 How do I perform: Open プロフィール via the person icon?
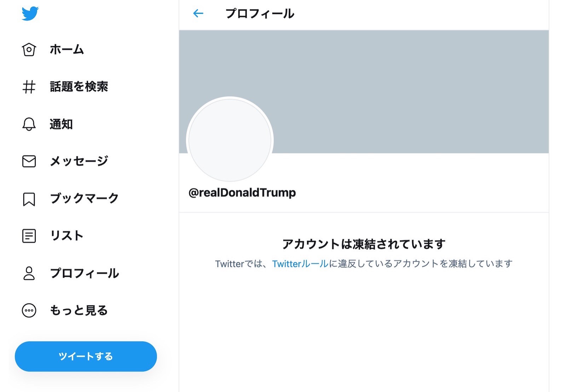click(30, 273)
